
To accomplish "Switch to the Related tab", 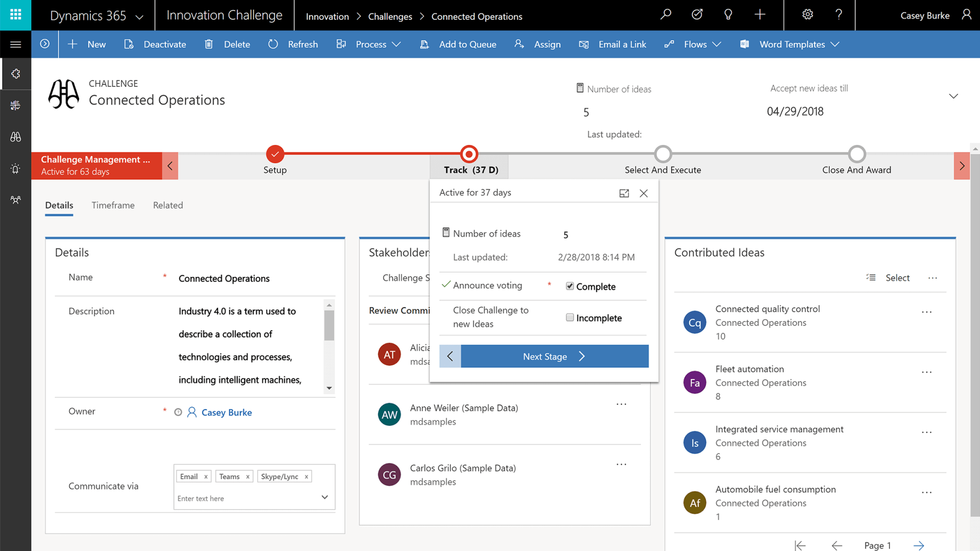I will pos(167,205).
